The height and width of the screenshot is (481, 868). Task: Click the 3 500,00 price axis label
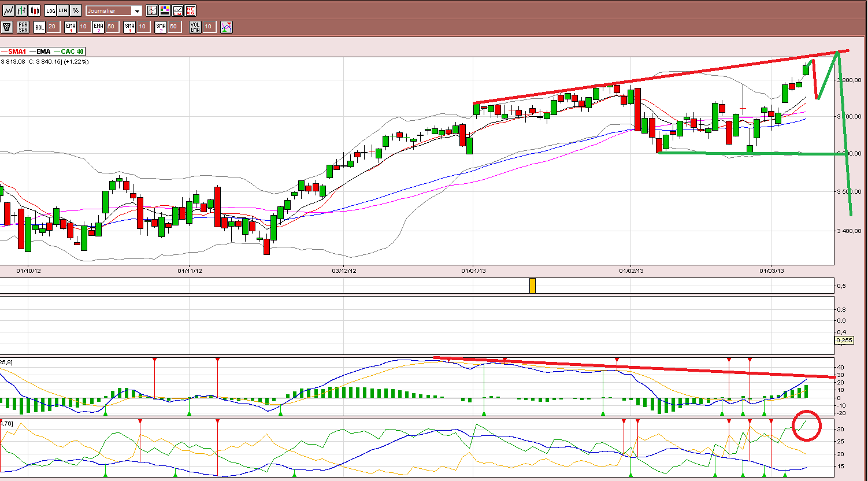pos(850,191)
